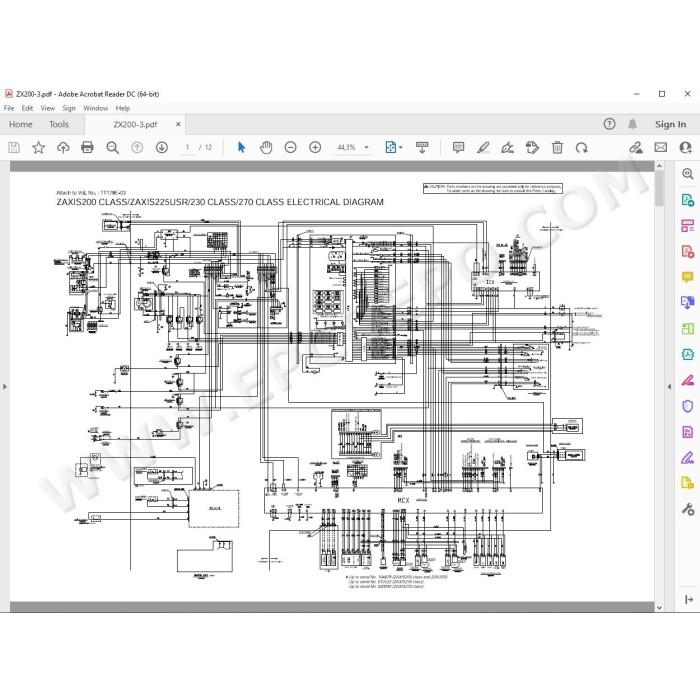Click Sign In
The width and height of the screenshot is (700, 700).
[671, 125]
